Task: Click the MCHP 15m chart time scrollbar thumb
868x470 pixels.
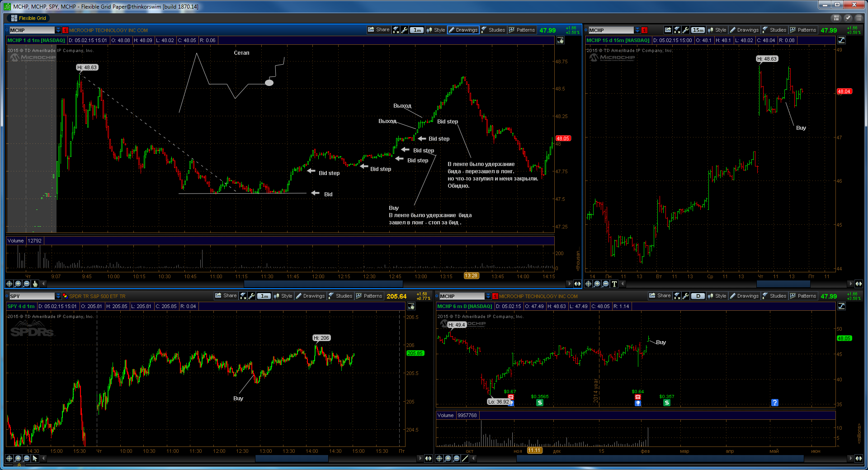Action: coord(783,284)
